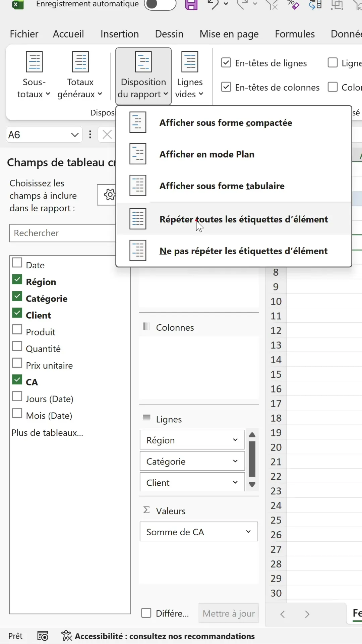Check the Prix unitaire field checkbox
The height and width of the screenshot is (644, 362).
17,363
